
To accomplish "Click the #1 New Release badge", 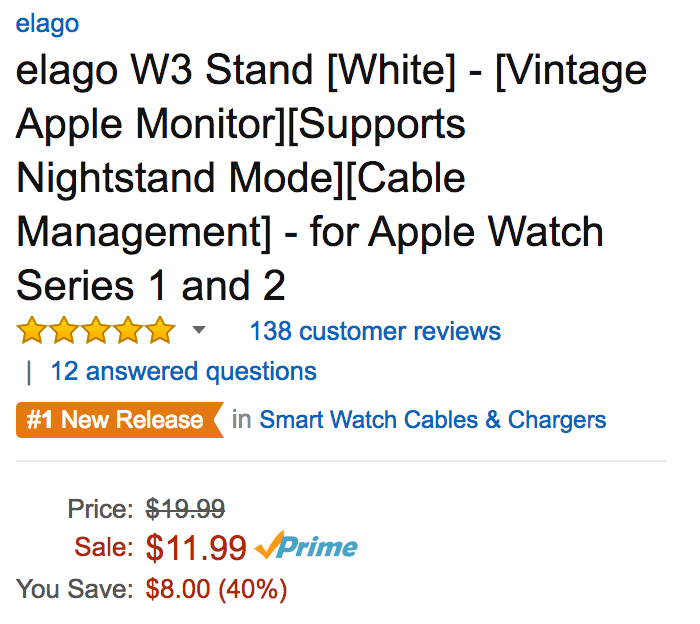I will coord(116,420).
